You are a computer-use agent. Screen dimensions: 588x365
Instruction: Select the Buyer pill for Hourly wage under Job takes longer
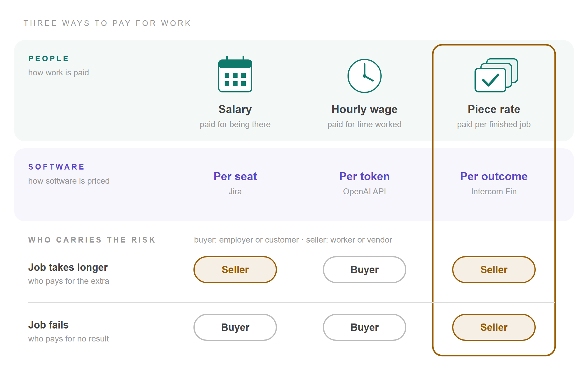[x=365, y=270]
